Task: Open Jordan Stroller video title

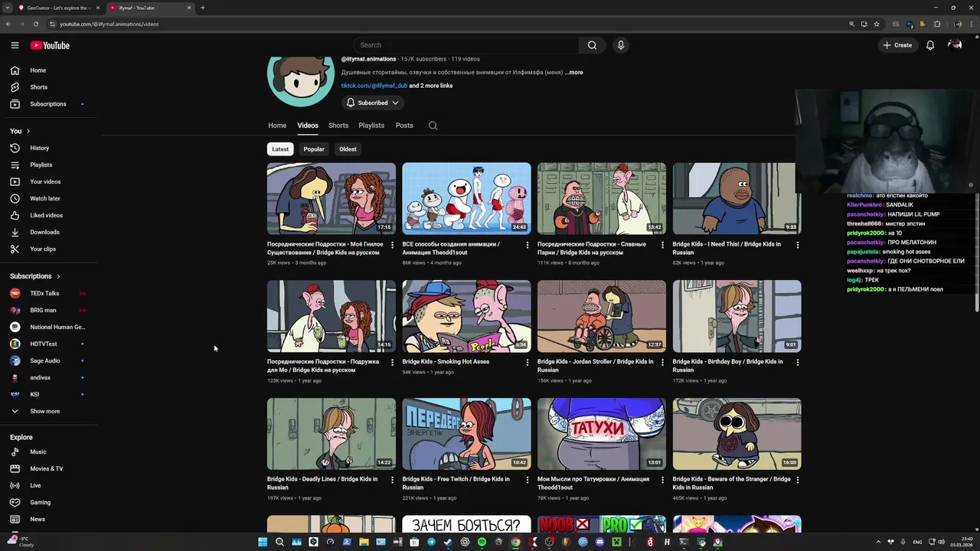Action: (595, 366)
